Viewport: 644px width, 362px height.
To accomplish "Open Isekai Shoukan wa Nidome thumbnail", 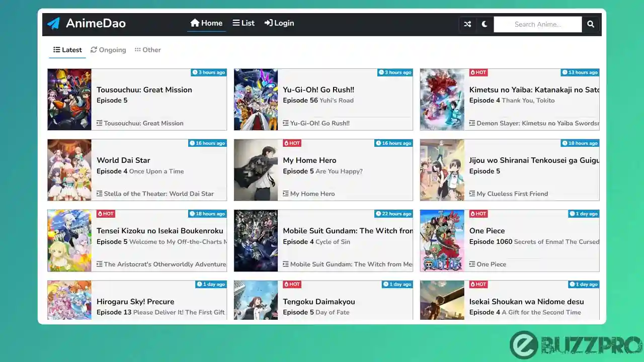I will point(442,300).
